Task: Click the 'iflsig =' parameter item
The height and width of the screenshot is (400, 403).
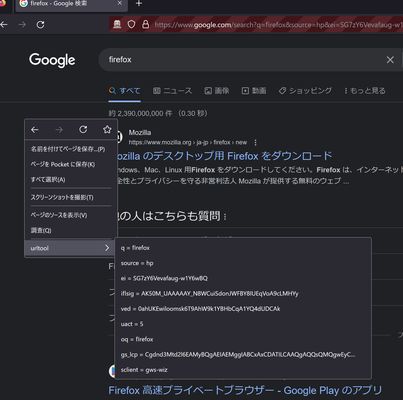Action: [x=243, y=294]
